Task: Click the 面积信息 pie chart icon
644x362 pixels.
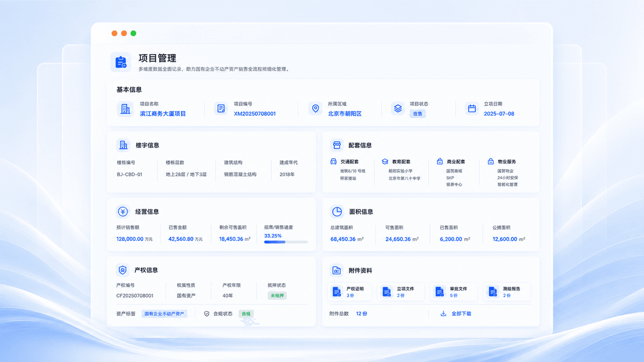Action: pyautogui.click(x=336, y=211)
